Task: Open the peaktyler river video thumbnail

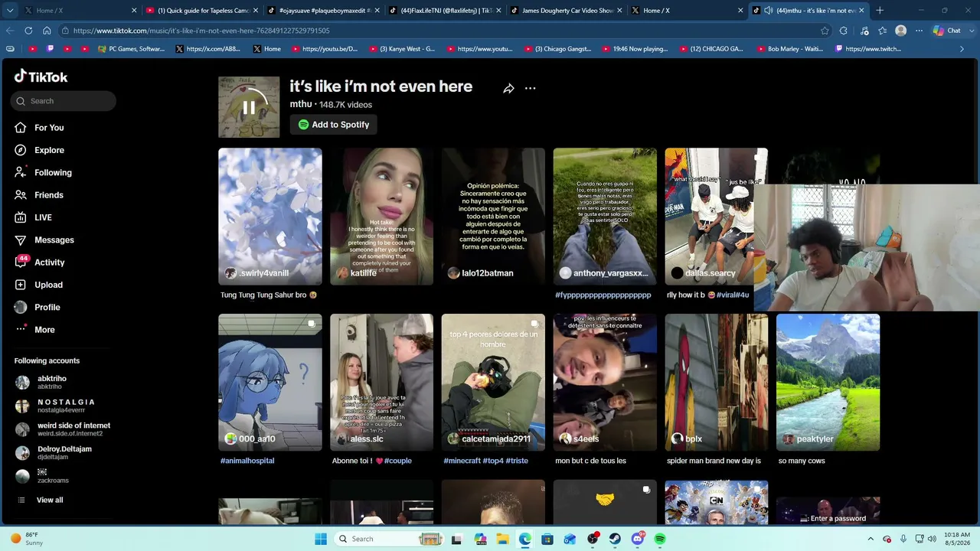Action: pyautogui.click(x=828, y=383)
